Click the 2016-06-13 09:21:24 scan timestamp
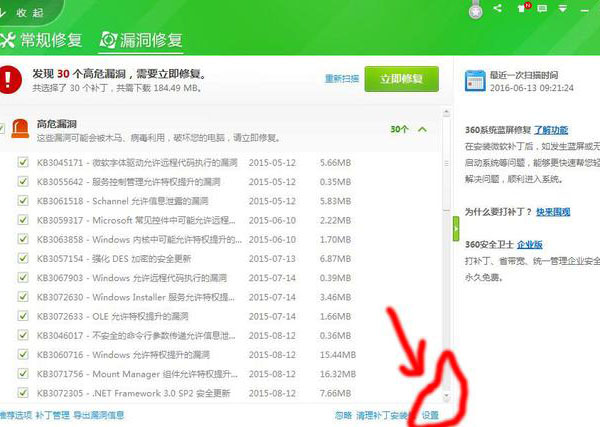 point(532,88)
